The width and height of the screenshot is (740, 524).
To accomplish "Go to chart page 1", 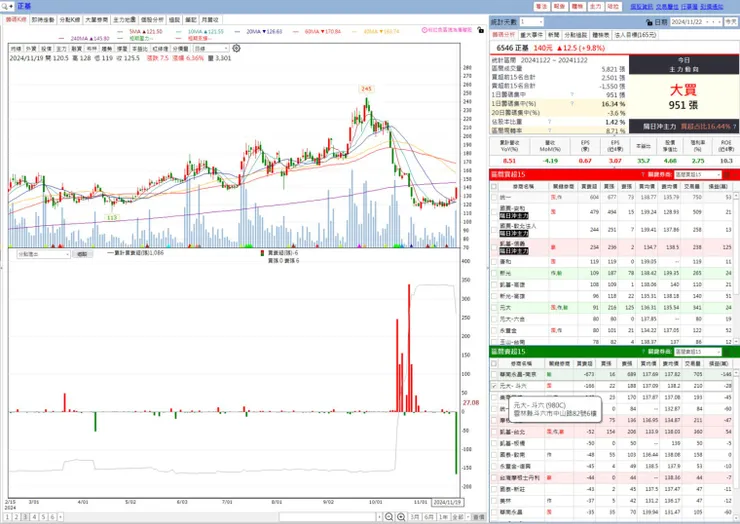I will point(7,517).
